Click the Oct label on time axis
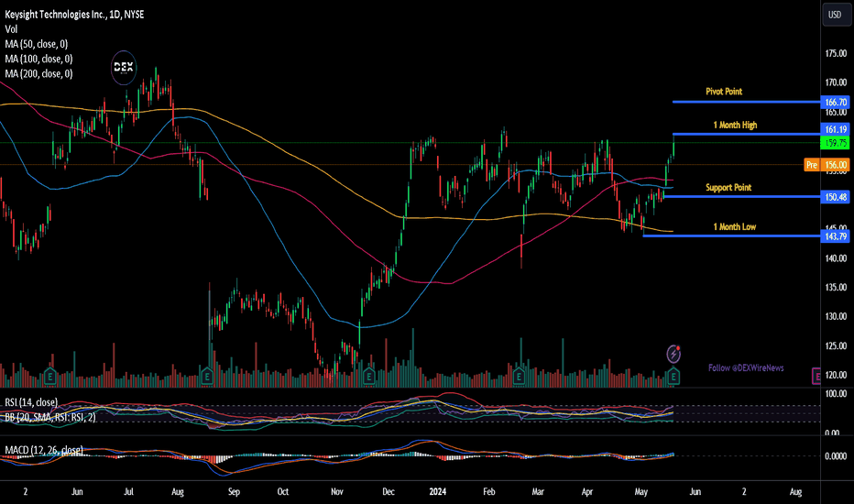This screenshot has width=854, height=504. click(282, 491)
